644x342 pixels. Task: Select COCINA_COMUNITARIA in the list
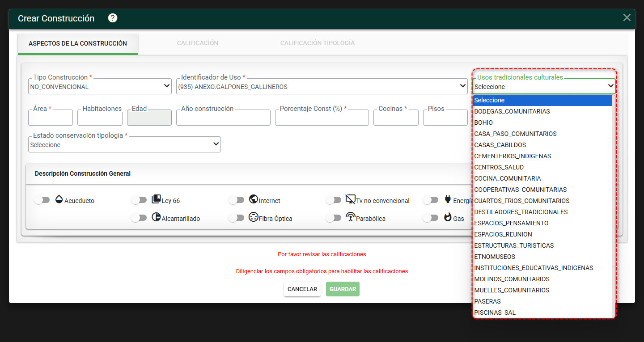pyautogui.click(x=542, y=178)
